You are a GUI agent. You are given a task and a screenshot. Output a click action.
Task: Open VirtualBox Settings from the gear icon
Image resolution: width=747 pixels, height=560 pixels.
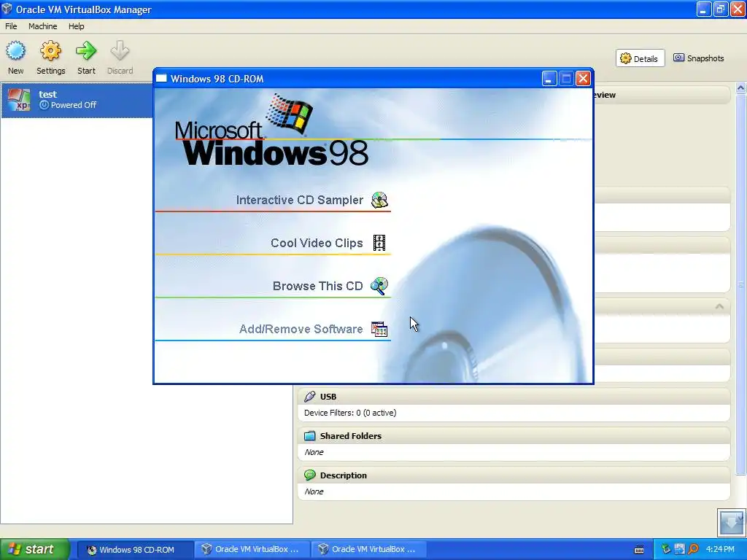50,51
